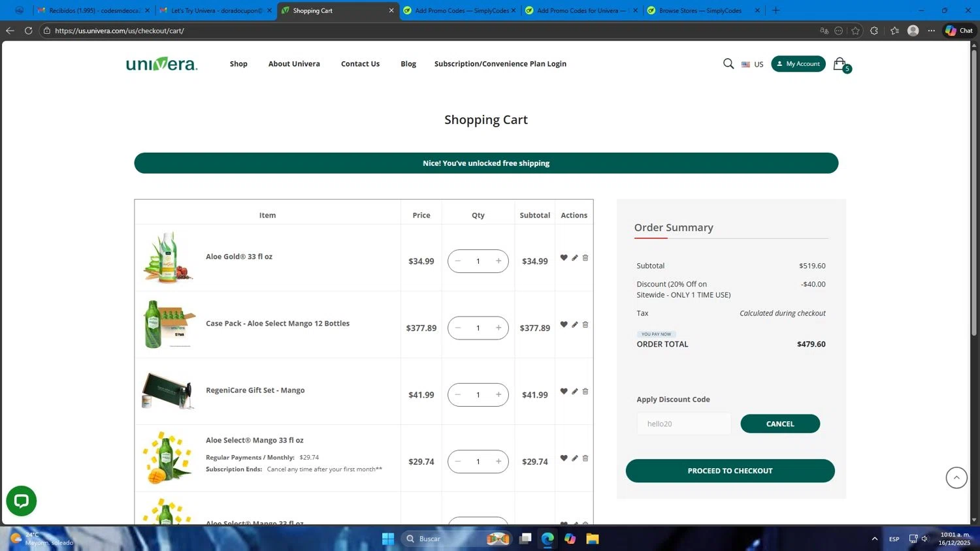Add Aloe Gold 33 fl oz to wishlist
Viewport: 980px width, 551px height.
[564, 258]
